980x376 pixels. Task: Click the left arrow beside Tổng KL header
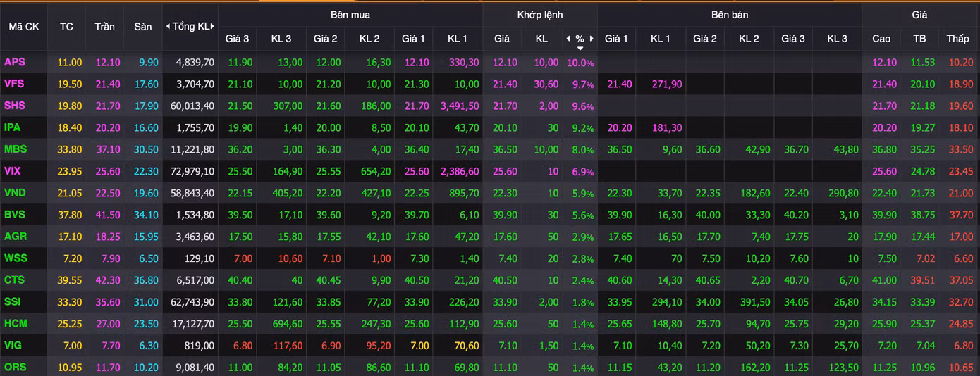click(x=168, y=27)
